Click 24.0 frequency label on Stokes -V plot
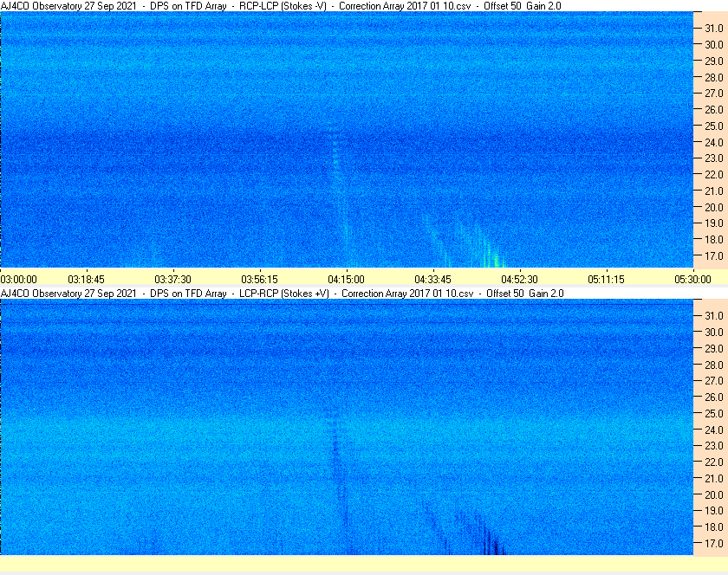The image size is (728, 575). coord(714,142)
